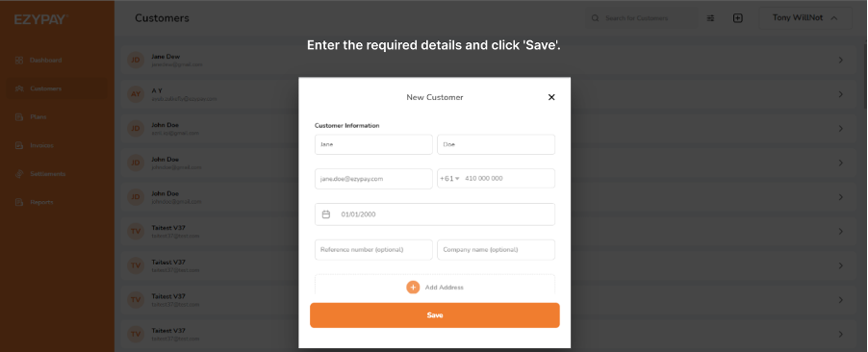Click the filter sliders icon in header
Image resolution: width=868 pixels, height=352 pixels.
click(x=711, y=18)
